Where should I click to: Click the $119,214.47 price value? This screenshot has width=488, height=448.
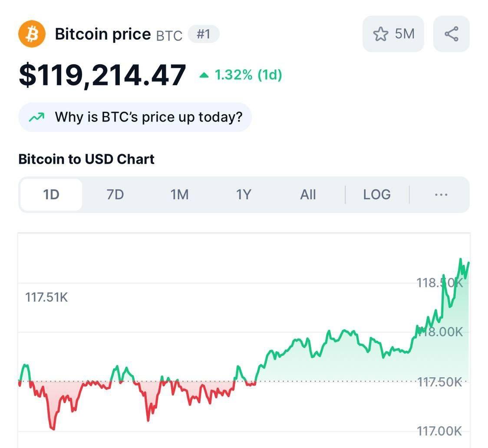click(102, 75)
